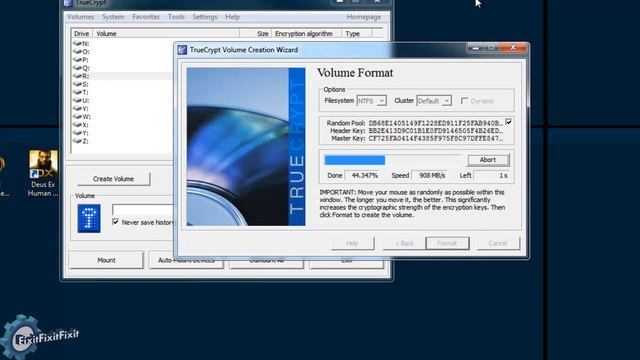640x360 pixels.
Task: Click the Volume column header
Action: click(x=166, y=33)
